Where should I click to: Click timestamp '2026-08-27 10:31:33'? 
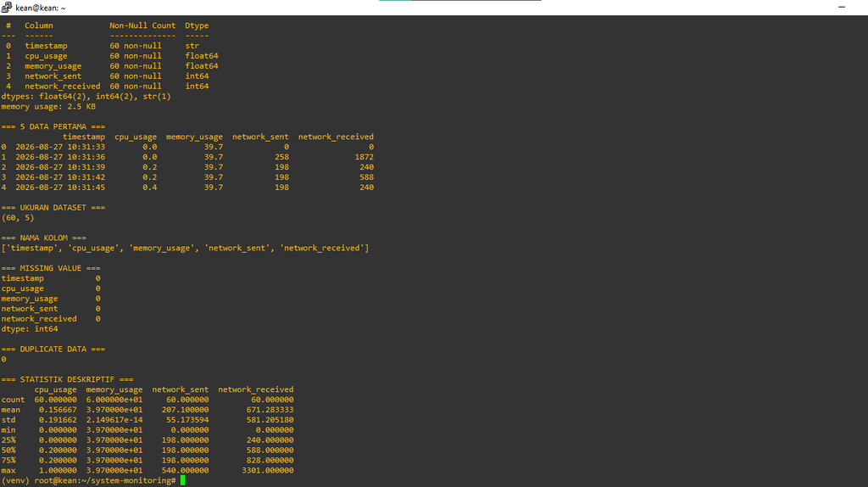tap(60, 147)
